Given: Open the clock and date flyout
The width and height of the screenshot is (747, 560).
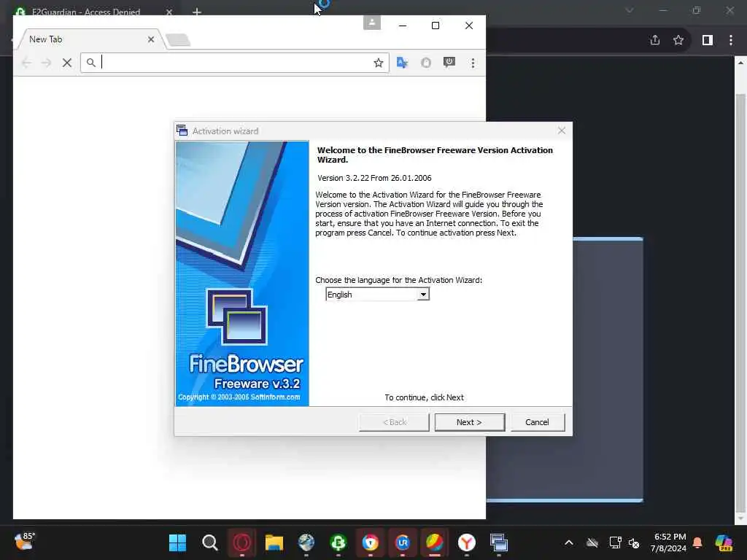Looking at the screenshot, I should (x=668, y=542).
